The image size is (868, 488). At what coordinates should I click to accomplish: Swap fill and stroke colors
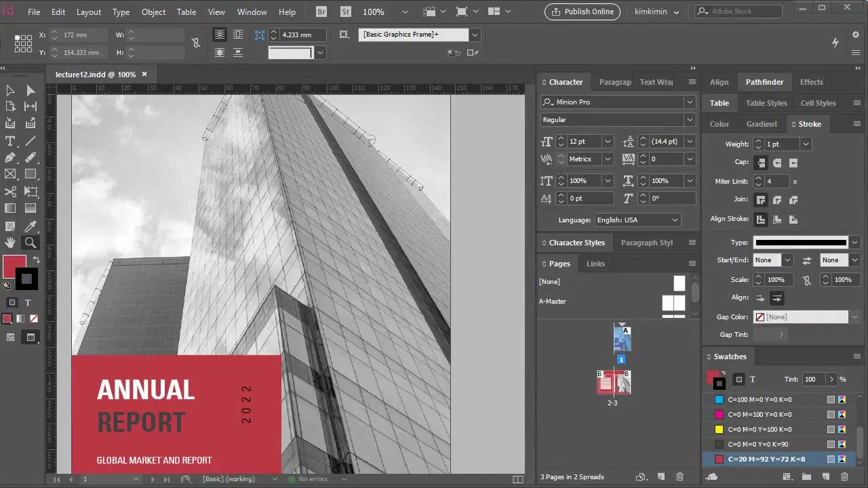(x=36, y=260)
